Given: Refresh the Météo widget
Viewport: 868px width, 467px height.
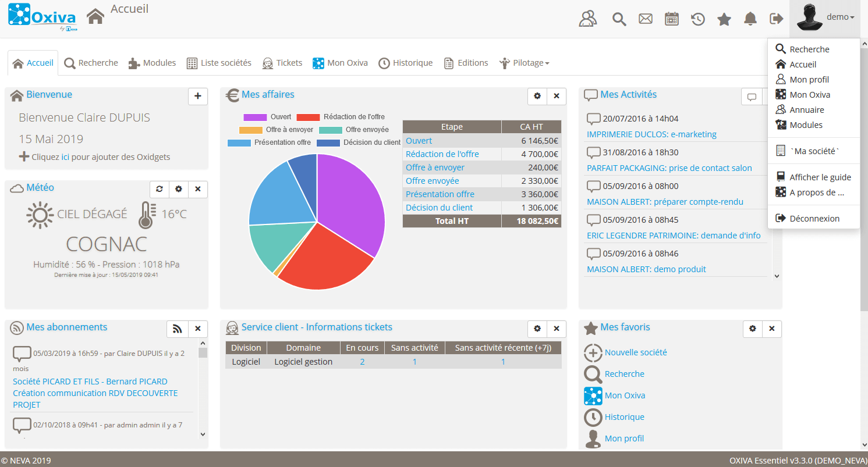Looking at the screenshot, I should 160,189.
